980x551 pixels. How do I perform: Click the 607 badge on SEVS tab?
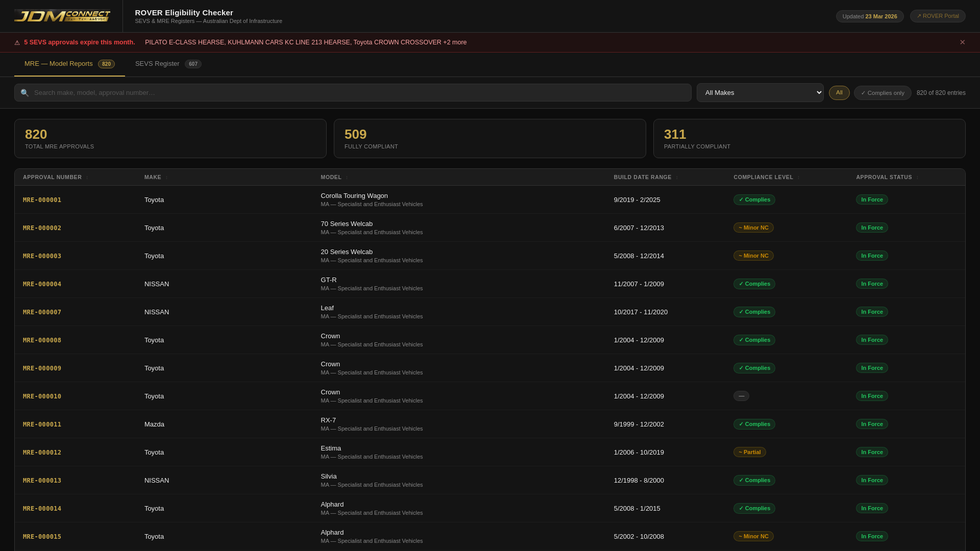tap(193, 64)
